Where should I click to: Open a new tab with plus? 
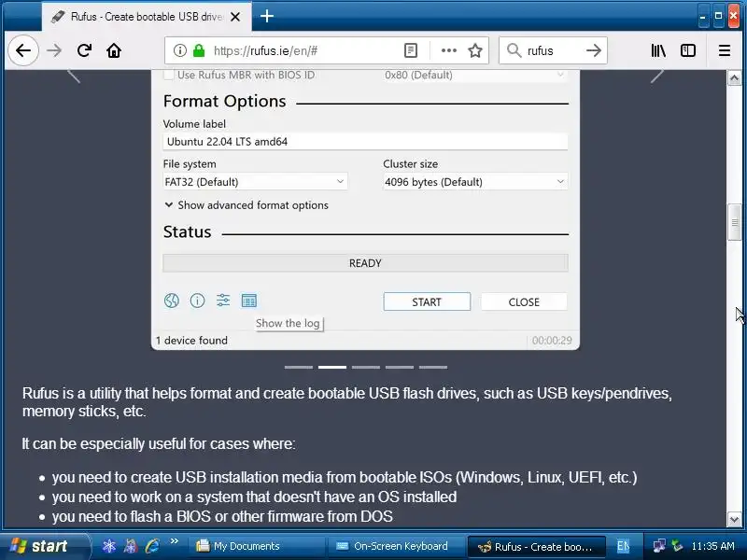pos(267,16)
